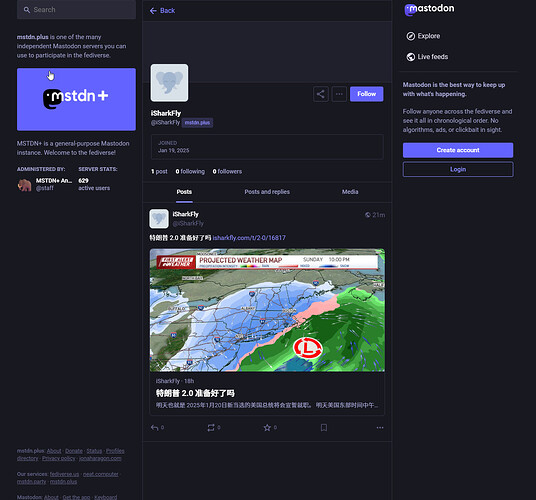Click the Create account button
The width and height of the screenshot is (536, 500).
click(x=458, y=150)
